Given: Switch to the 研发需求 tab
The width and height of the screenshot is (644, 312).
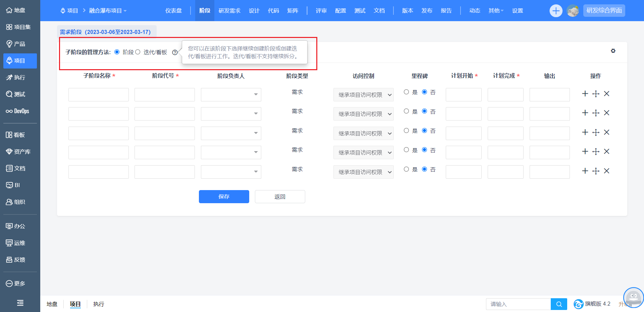Looking at the screenshot, I should click(229, 11).
